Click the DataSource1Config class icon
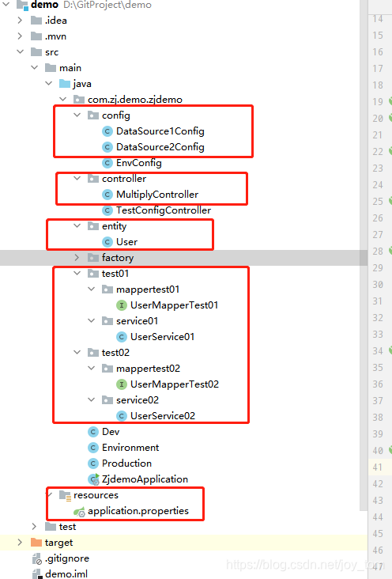 tap(107, 131)
